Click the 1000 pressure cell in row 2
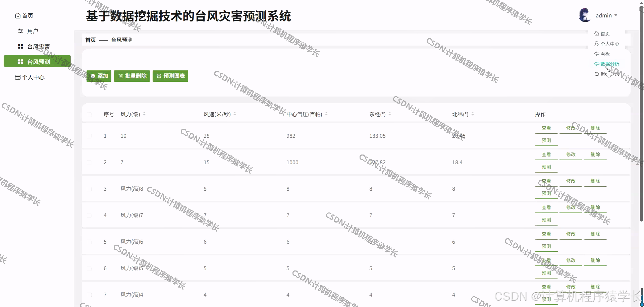 (x=292, y=163)
